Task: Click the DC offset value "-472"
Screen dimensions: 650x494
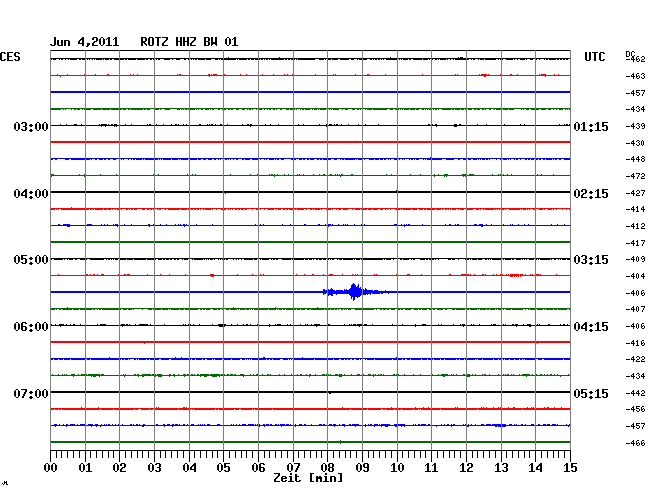Action: (x=635, y=176)
